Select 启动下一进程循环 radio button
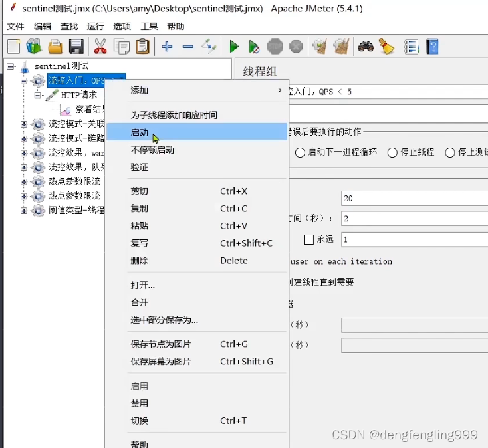 click(300, 152)
